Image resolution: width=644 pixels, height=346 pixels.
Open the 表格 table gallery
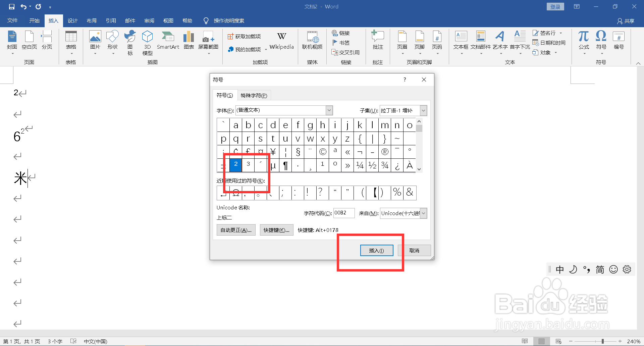71,42
